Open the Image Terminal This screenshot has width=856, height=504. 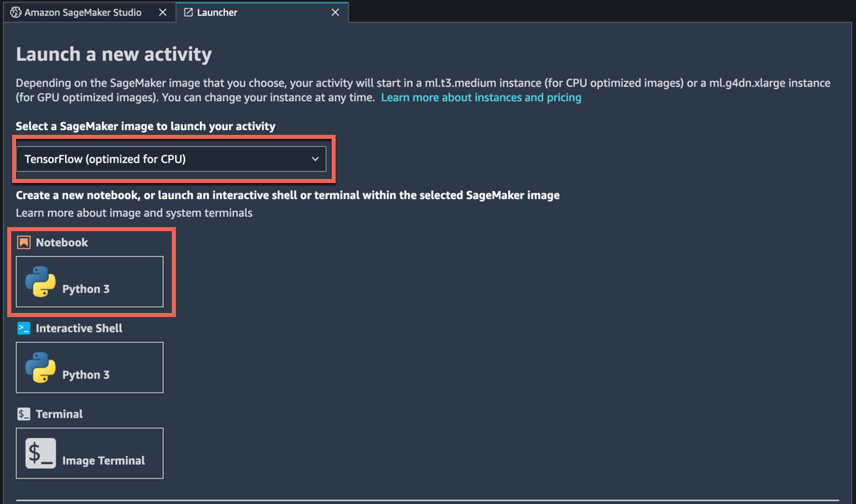[89, 453]
